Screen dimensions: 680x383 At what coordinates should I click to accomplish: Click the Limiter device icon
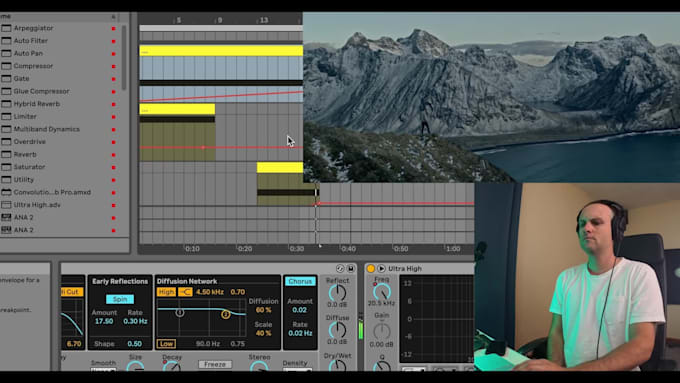tap(6, 116)
